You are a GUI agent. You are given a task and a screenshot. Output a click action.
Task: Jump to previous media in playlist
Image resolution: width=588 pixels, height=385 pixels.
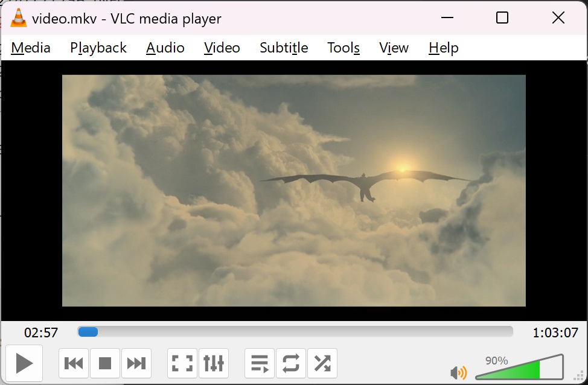(74, 363)
